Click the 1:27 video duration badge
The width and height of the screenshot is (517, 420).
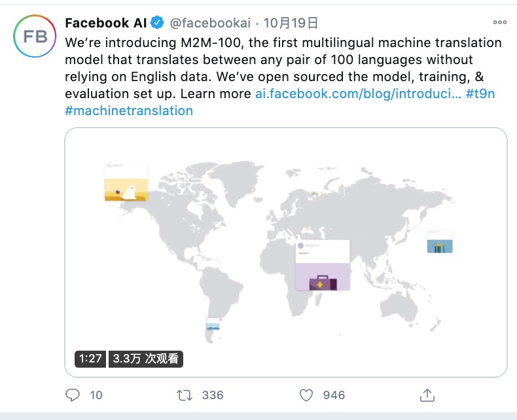tap(90, 359)
